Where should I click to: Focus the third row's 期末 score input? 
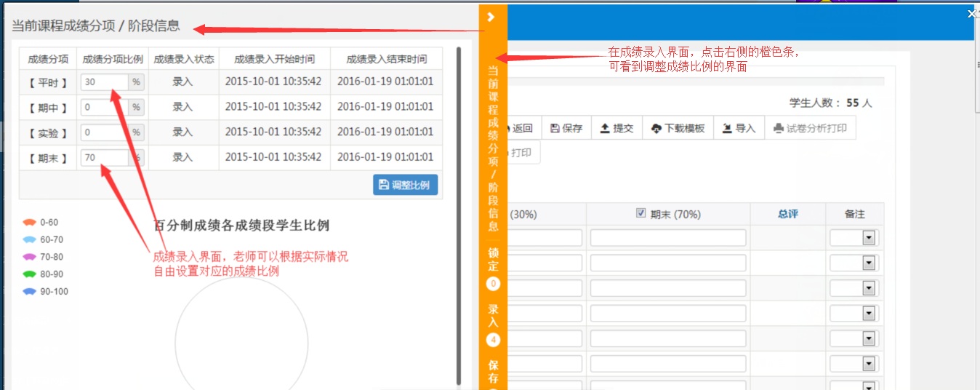click(x=668, y=288)
